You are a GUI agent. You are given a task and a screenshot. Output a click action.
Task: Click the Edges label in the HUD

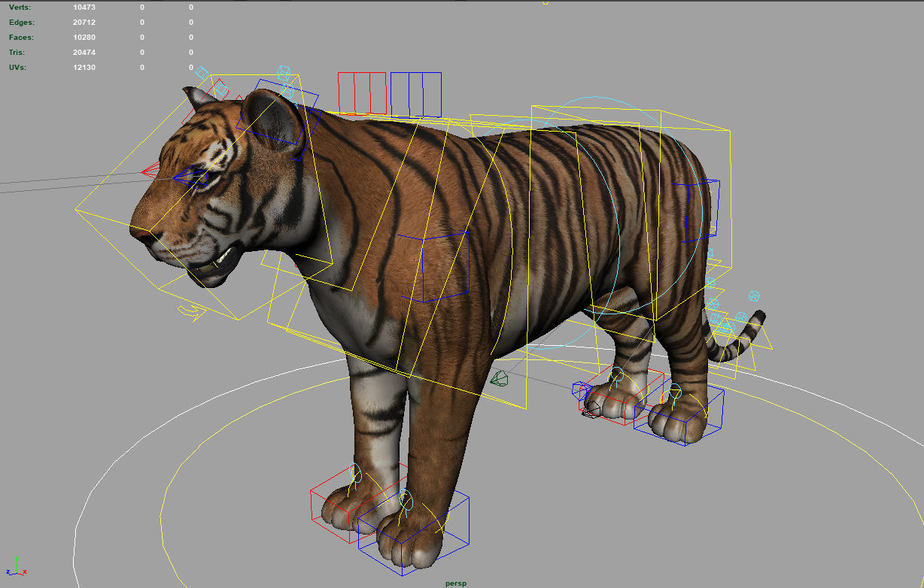coord(22,22)
